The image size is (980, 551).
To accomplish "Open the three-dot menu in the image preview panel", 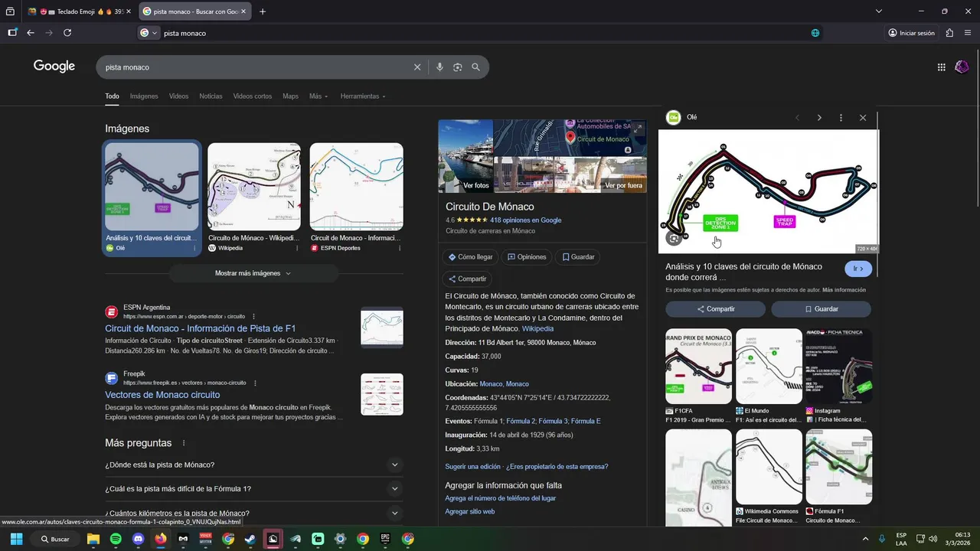I will (841, 118).
